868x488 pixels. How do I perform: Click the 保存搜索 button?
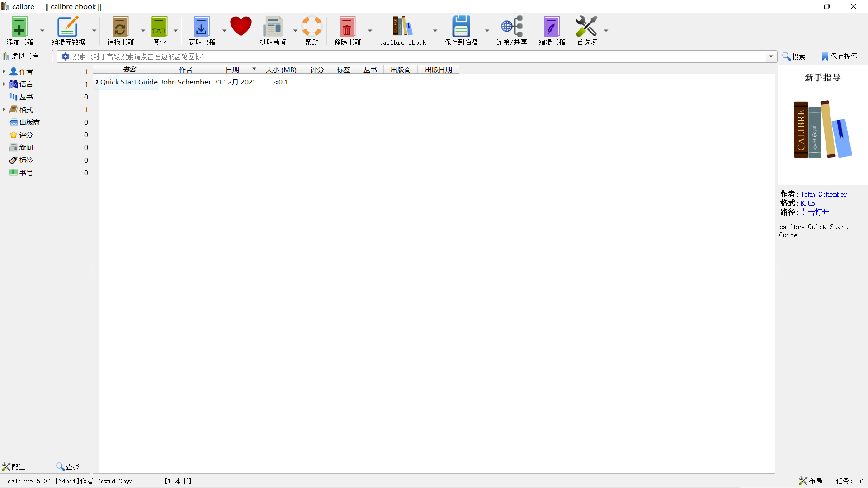click(x=840, y=56)
